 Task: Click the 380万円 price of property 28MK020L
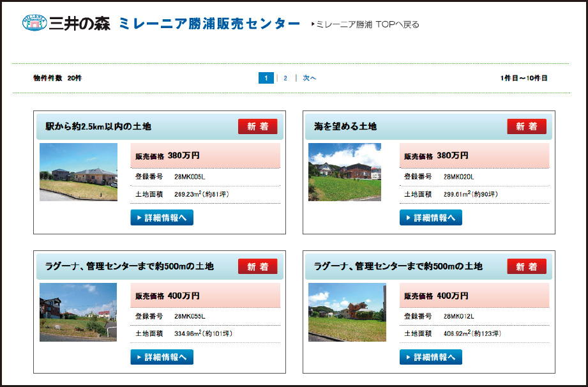click(453, 155)
